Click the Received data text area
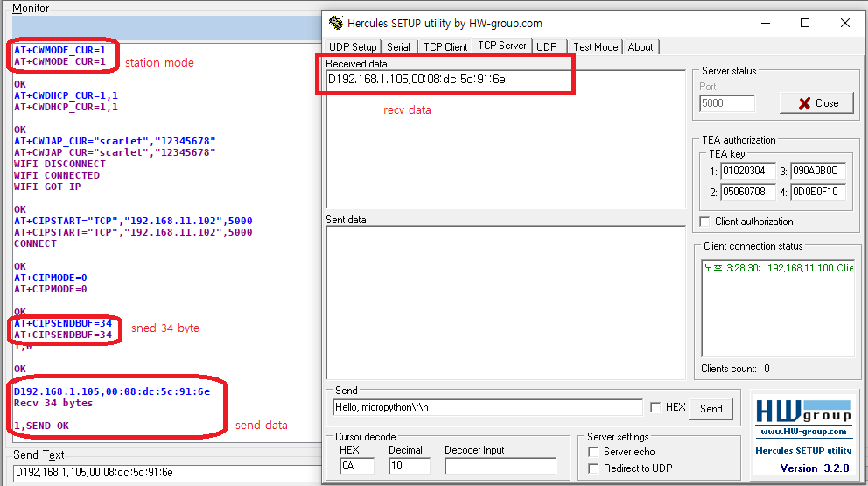 (x=506, y=139)
